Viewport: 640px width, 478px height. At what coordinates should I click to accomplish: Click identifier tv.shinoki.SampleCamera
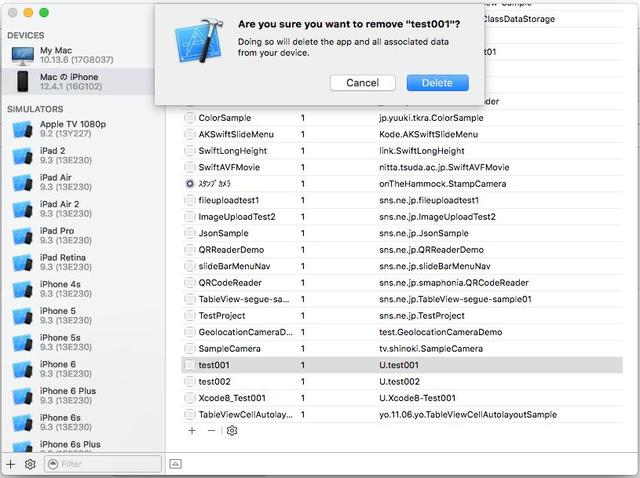click(x=431, y=349)
